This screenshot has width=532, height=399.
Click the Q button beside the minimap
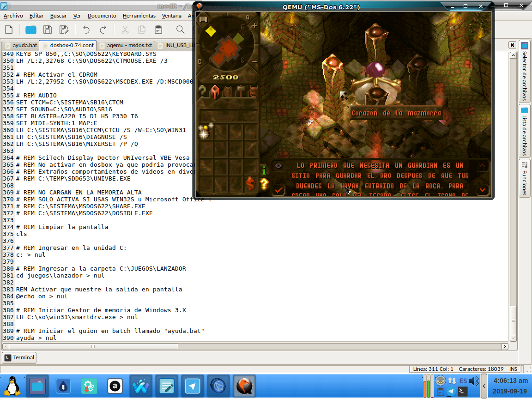click(248, 17)
